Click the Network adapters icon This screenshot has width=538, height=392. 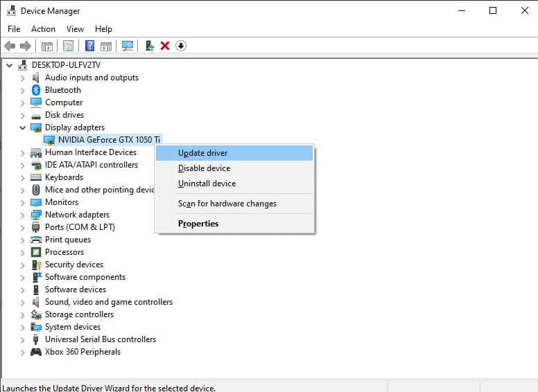click(x=36, y=215)
